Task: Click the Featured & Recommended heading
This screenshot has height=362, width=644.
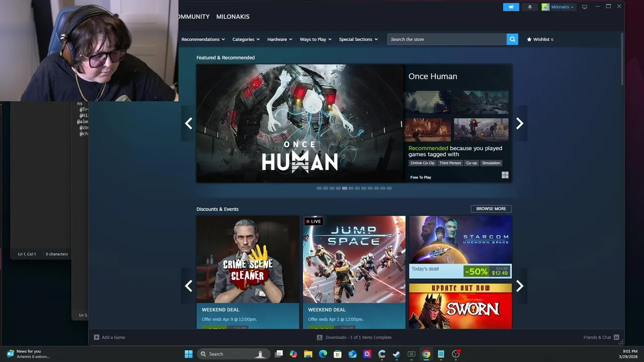Action: 225,58
